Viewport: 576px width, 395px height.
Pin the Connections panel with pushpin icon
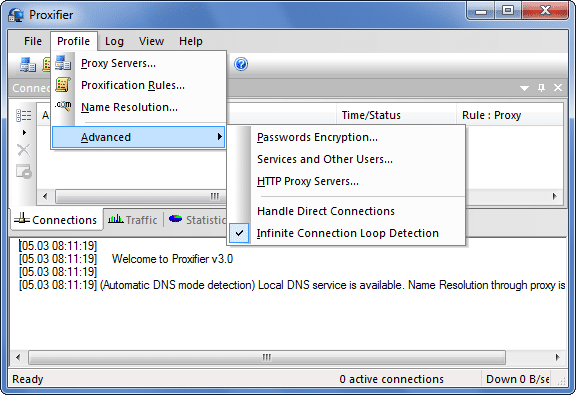tap(541, 88)
